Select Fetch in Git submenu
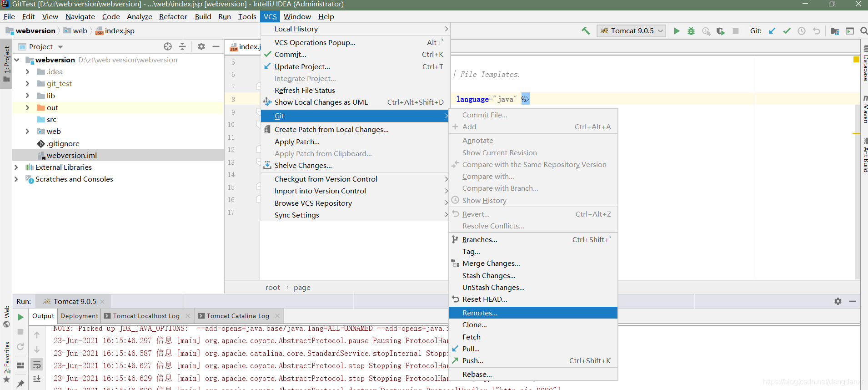Viewport: 868px width, 390px height. click(533, 337)
